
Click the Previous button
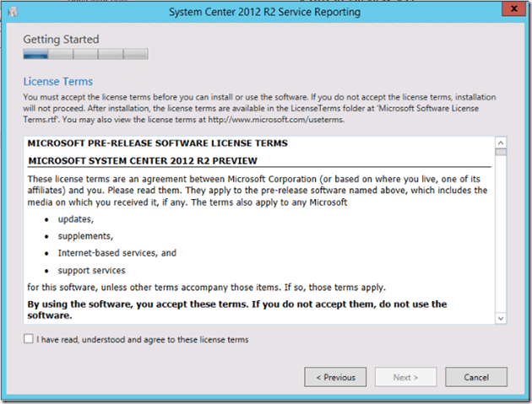pos(335,377)
